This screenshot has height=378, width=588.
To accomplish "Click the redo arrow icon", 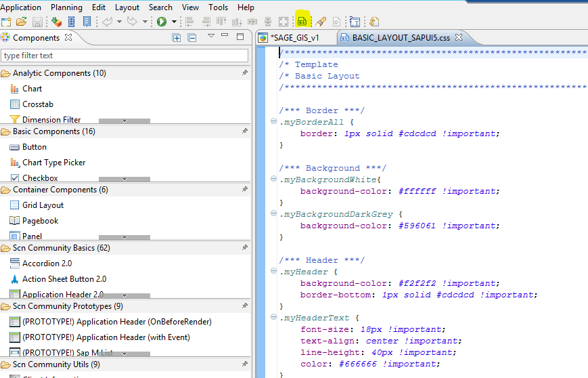I will 133,22.
